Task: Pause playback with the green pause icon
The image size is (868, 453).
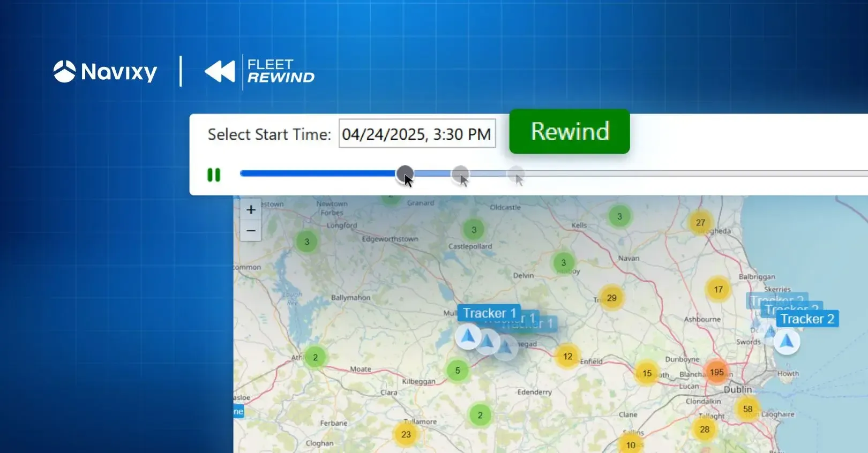Action: (x=214, y=175)
